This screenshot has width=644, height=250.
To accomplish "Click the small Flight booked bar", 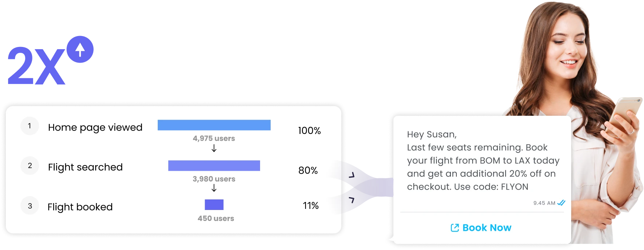I will tap(214, 205).
